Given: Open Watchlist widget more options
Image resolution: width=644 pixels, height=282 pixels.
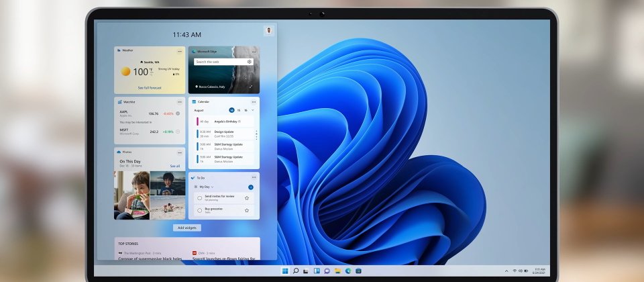Looking at the screenshot, I should (180, 101).
